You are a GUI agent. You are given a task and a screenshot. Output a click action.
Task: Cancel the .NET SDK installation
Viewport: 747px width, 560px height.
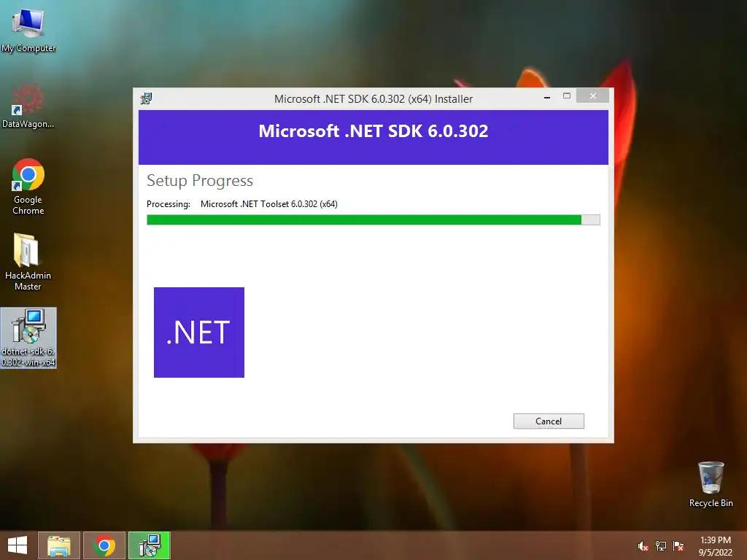coord(549,421)
